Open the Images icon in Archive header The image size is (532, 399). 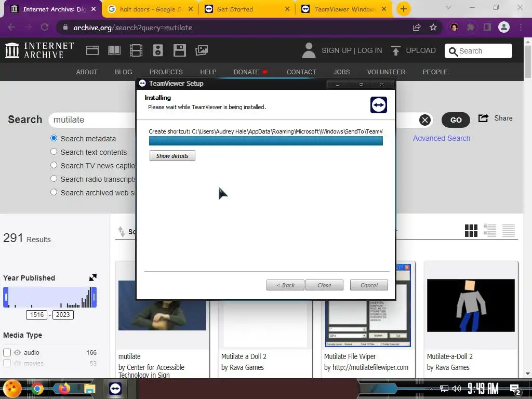coord(202,50)
